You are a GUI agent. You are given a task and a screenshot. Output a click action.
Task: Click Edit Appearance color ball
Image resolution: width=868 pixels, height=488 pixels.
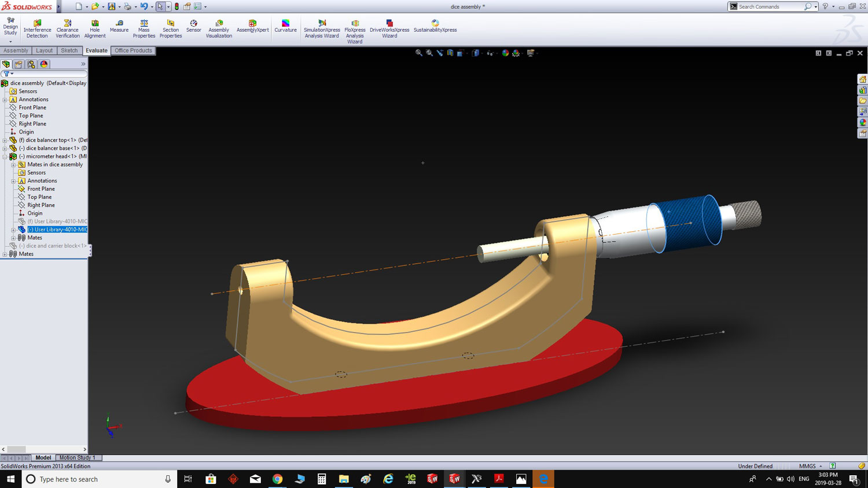(505, 53)
